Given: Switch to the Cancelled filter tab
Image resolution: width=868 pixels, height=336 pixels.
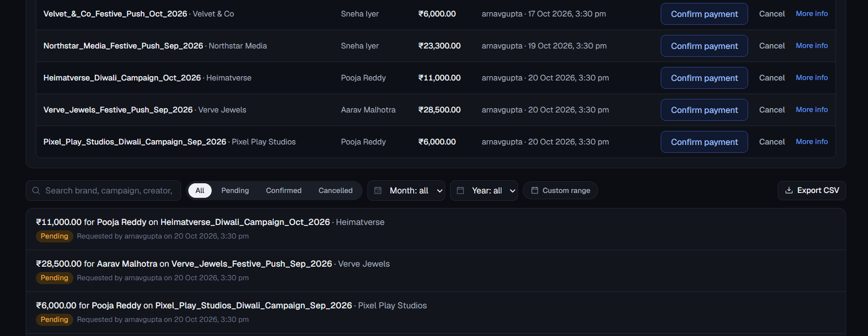Looking at the screenshot, I should (335, 191).
